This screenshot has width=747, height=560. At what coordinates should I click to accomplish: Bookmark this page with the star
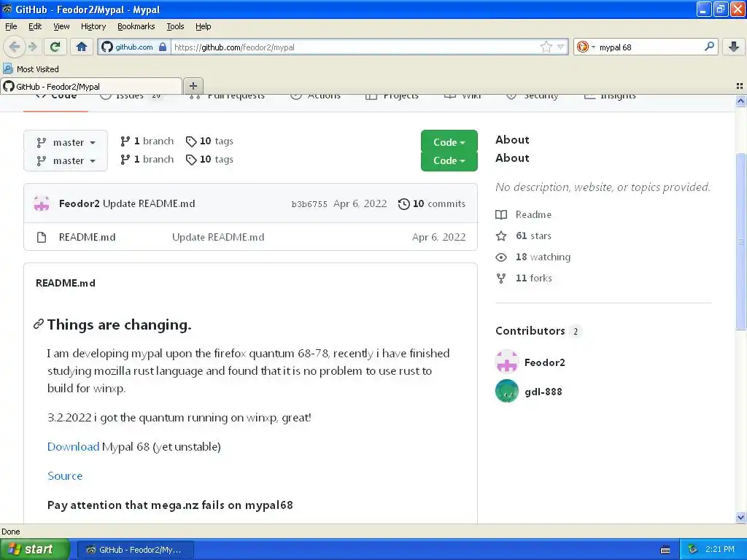tap(546, 47)
